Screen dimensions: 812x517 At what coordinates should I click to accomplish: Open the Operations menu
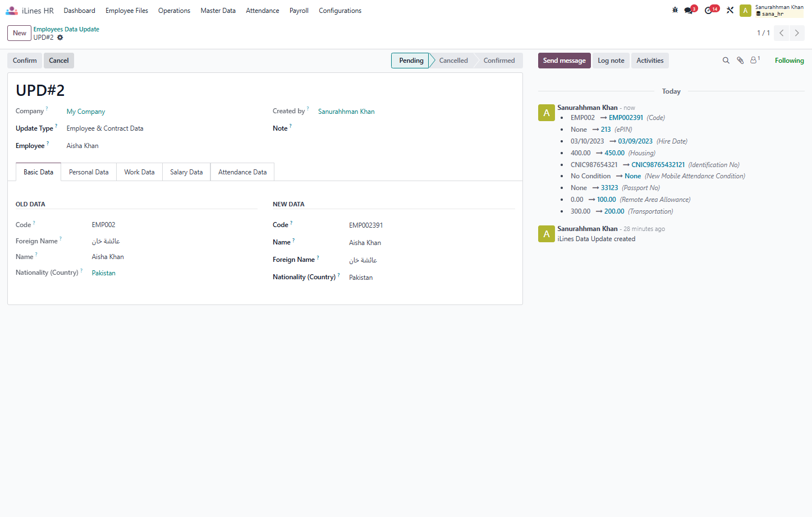pos(174,11)
